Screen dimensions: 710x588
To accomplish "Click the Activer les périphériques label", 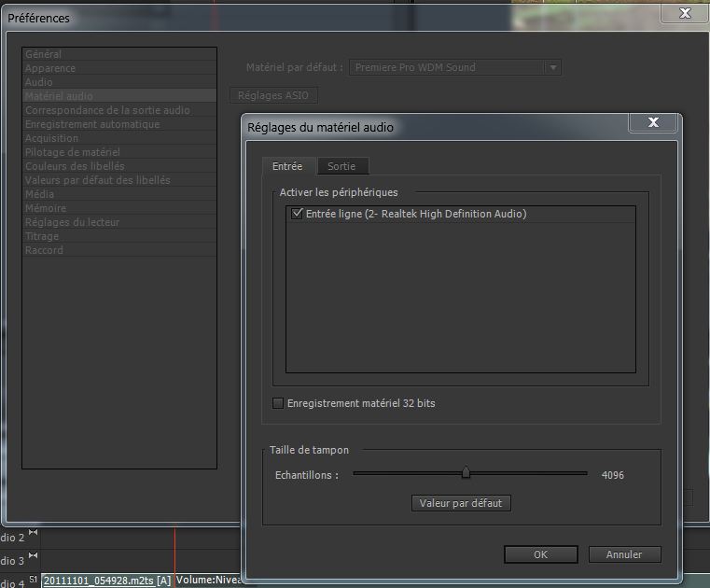I will [x=339, y=192].
